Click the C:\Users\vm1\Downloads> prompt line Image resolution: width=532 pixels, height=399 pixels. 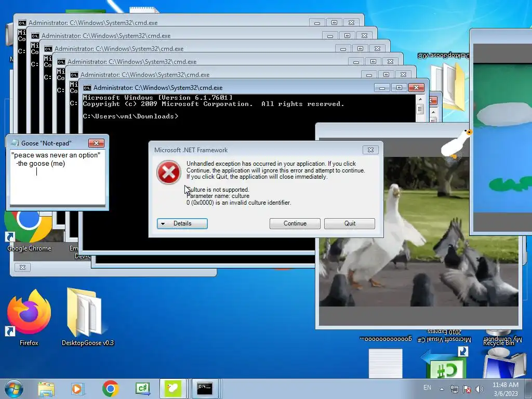(130, 116)
